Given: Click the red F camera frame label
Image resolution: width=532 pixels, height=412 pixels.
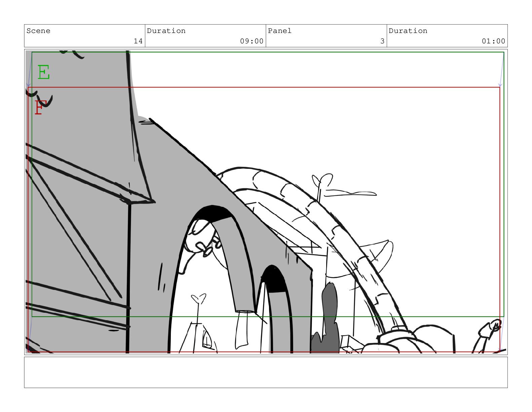Looking at the screenshot, I should click(39, 108).
